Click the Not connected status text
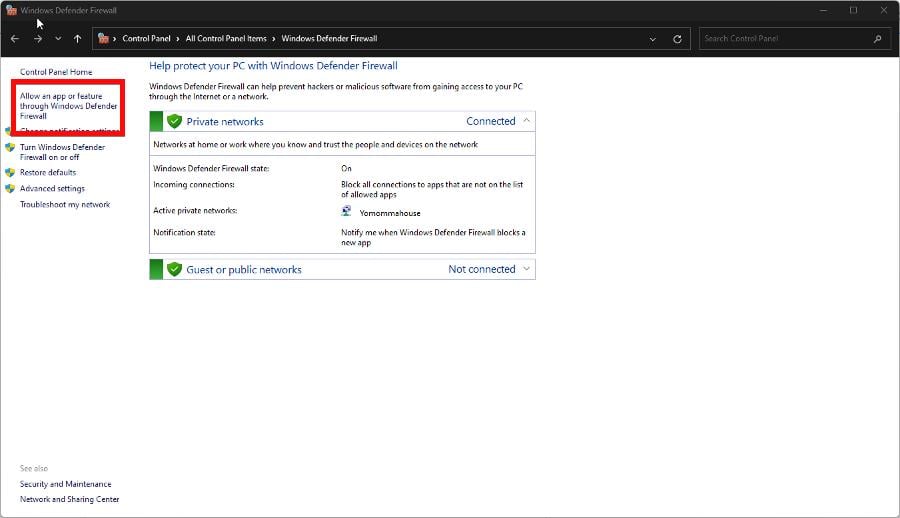The width and height of the screenshot is (900, 518). (482, 269)
